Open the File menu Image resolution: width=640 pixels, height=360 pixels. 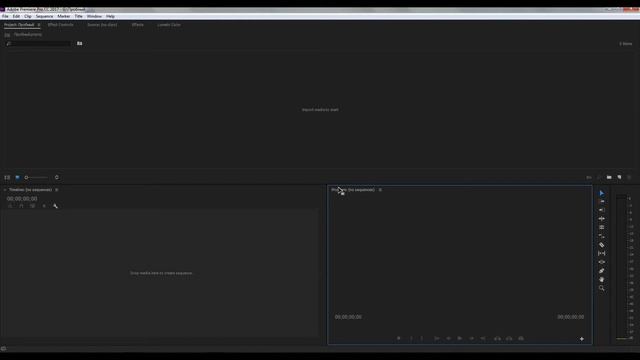click(5, 16)
